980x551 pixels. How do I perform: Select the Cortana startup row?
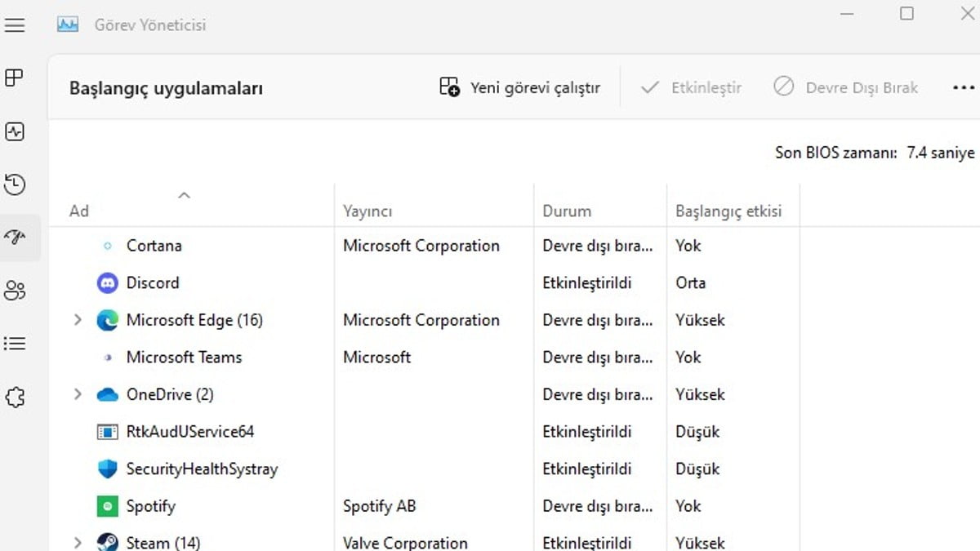click(x=154, y=246)
